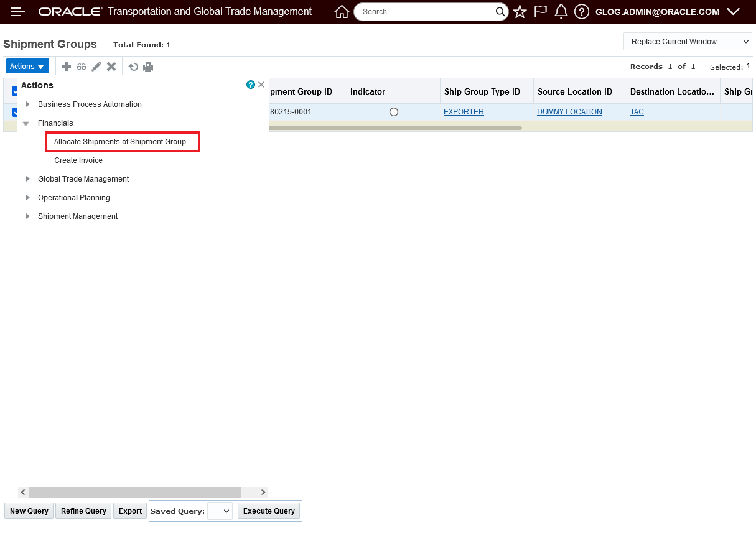Click the Indicator circle in the row
The height and width of the screenshot is (533, 756).
pos(394,112)
